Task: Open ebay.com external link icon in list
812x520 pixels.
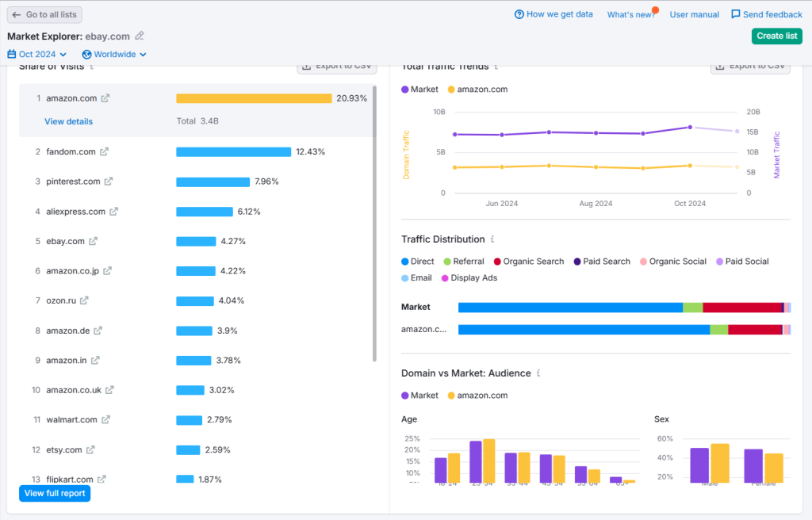Action: (93, 241)
